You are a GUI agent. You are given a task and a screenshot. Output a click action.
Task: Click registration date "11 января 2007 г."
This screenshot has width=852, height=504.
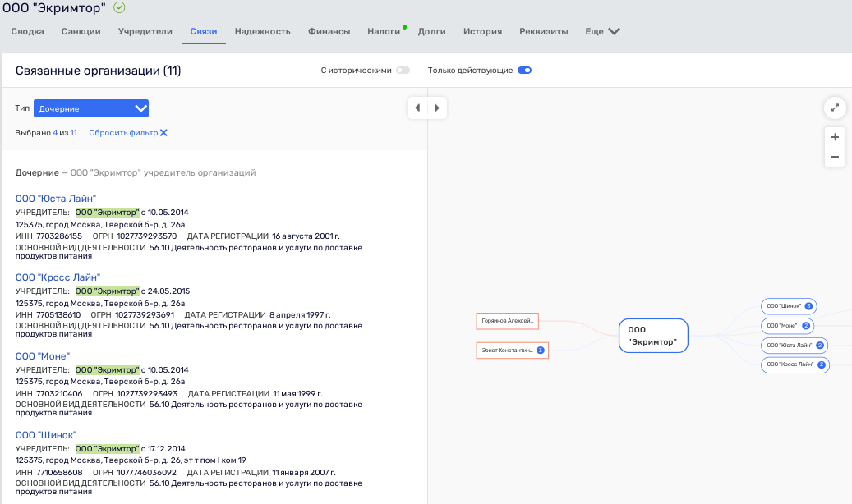(x=304, y=473)
